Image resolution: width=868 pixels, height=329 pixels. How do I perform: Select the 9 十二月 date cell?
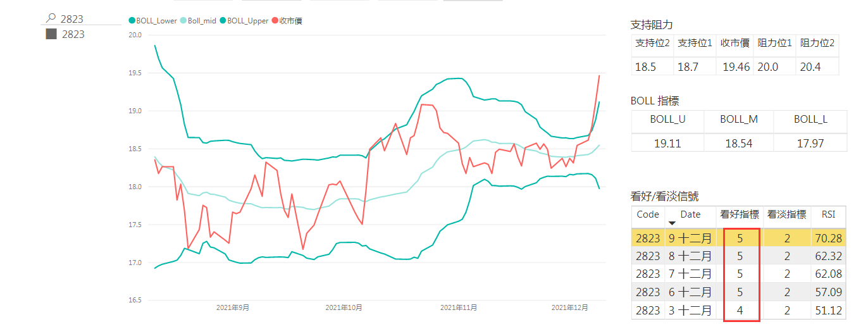click(690, 238)
